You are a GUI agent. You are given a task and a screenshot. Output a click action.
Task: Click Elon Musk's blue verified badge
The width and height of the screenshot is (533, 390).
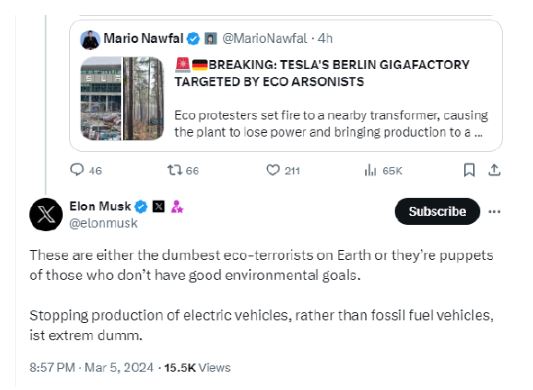pyautogui.click(x=141, y=206)
